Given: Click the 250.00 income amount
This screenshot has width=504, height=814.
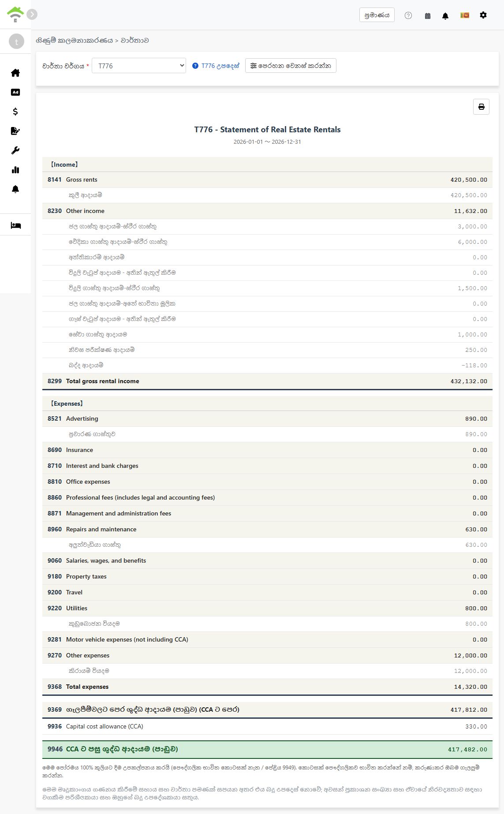Looking at the screenshot, I should coord(476,350).
